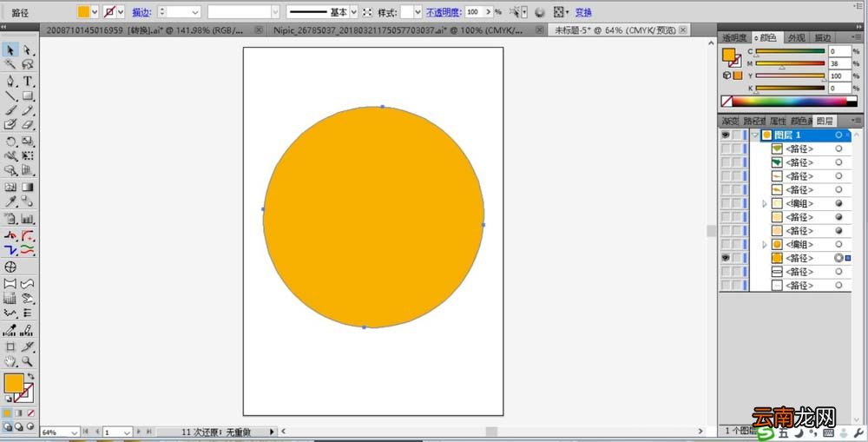Select the Type tool
This screenshot has width=868, height=442.
click(28, 82)
